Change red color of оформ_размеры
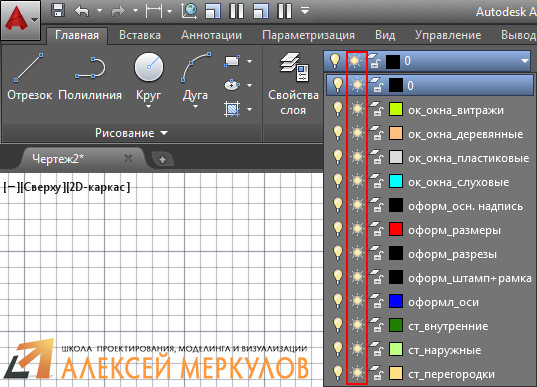 click(396, 229)
